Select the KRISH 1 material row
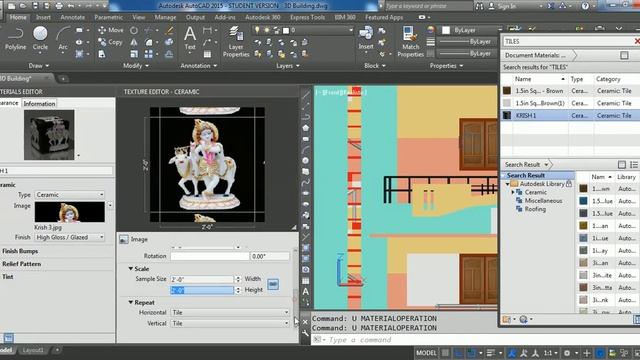This screenshot has width=640, height=360. coord(570,116)
